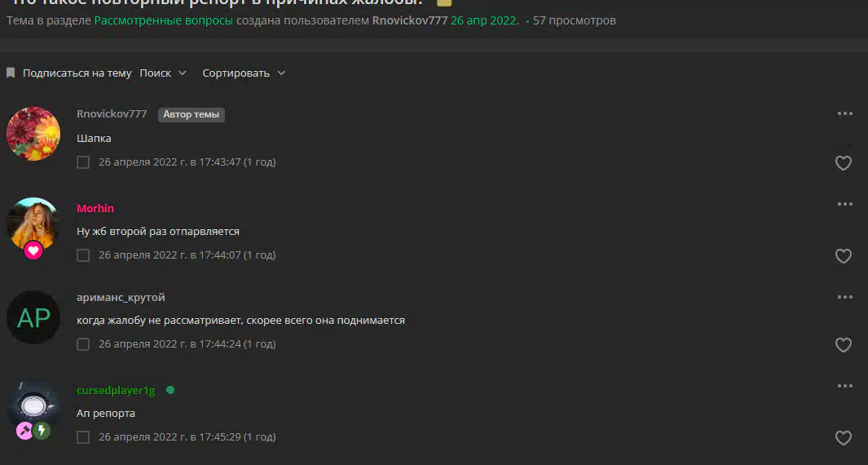Image resolution: width=868 pixels, height=465 pixels.
Task: Like Morhin's reply with the heart icon
Action: click(843, 256)
